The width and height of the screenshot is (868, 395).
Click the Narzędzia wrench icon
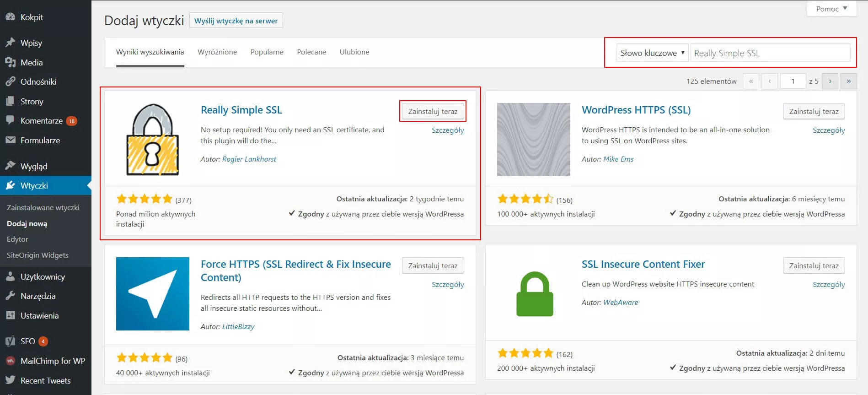click(x=10, y=296)
